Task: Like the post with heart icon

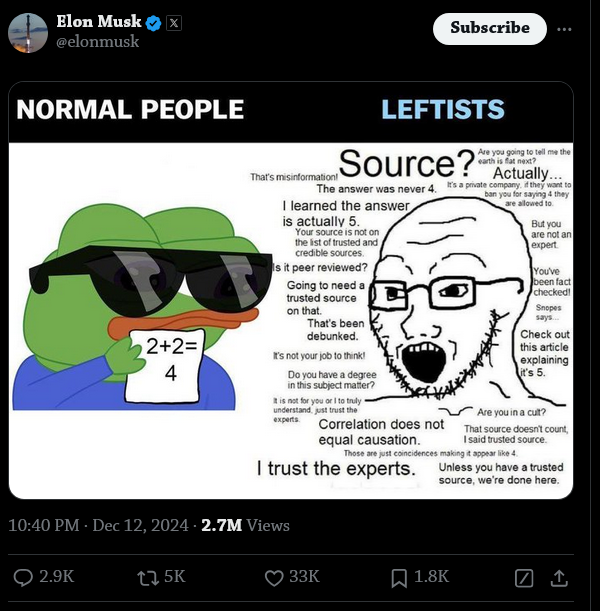Action: click(274, 578)
